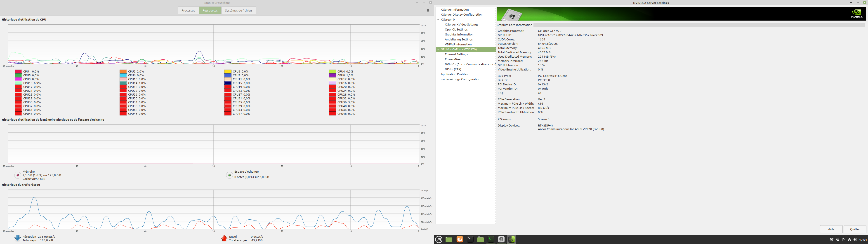Image resolution: width=868 pixels, height=244 pixels.
Task: Click the network tray icon
Action: click(849, 240)
